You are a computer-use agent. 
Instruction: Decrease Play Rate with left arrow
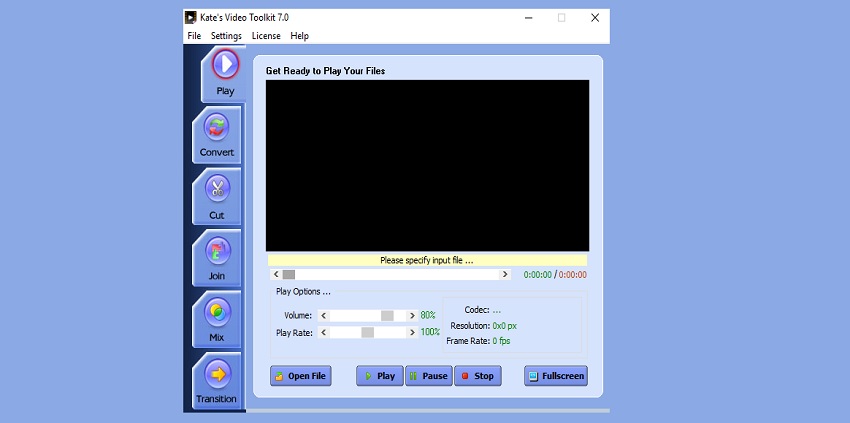coord(324,332)
